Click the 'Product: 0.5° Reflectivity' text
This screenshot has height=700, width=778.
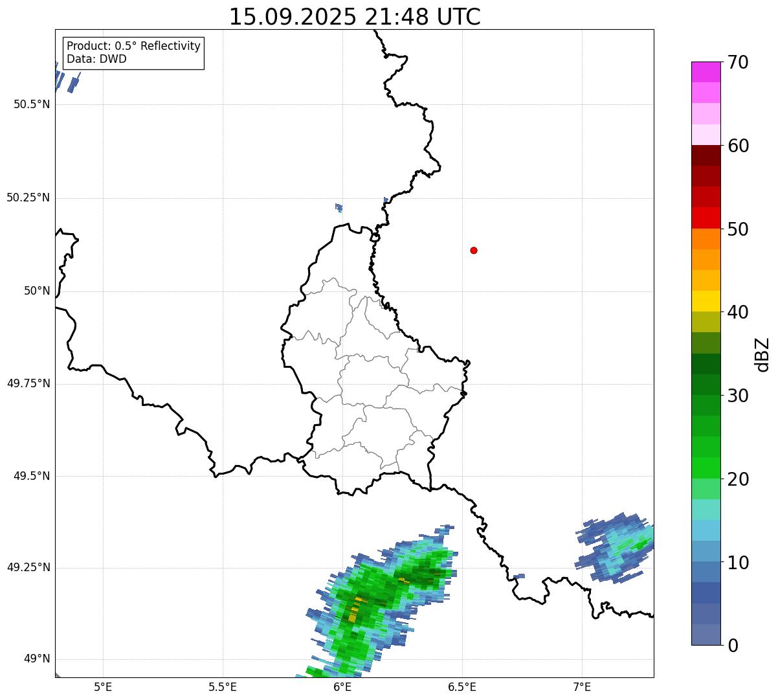pos(133,47)
